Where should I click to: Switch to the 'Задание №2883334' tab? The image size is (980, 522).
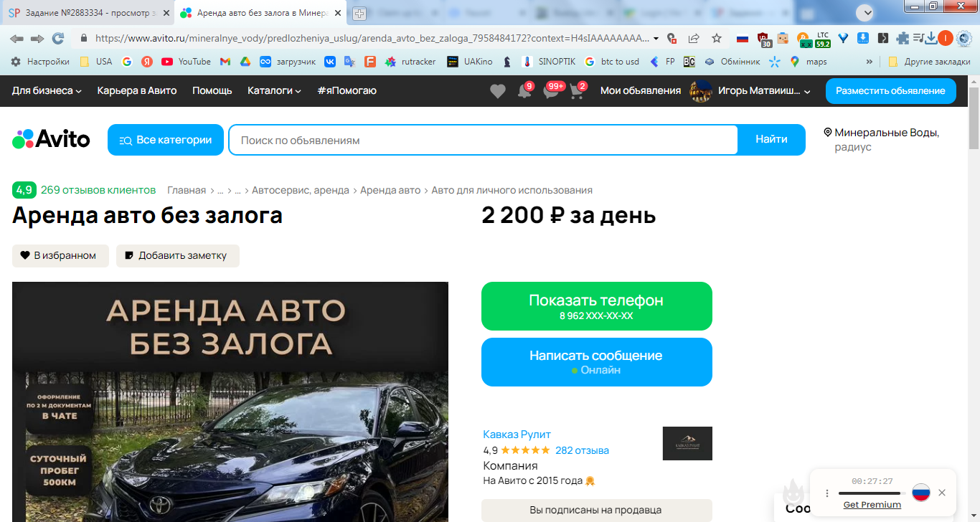[89, 13]
